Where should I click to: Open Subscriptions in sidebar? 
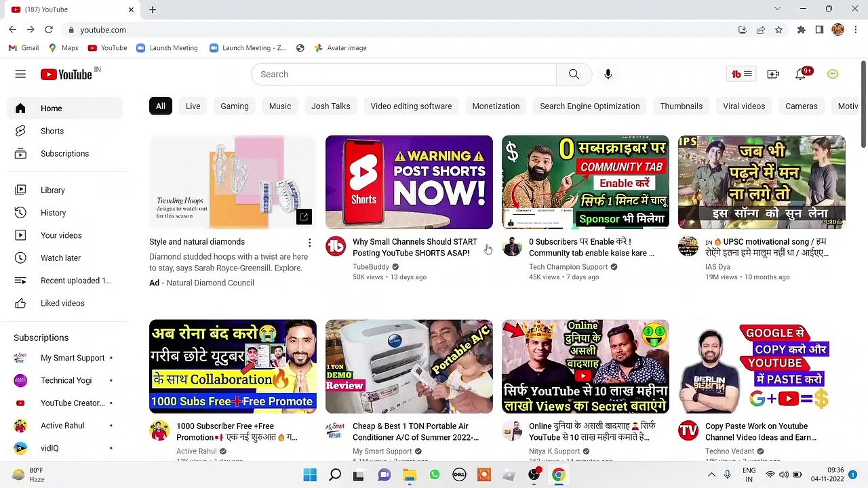point(64,154)
